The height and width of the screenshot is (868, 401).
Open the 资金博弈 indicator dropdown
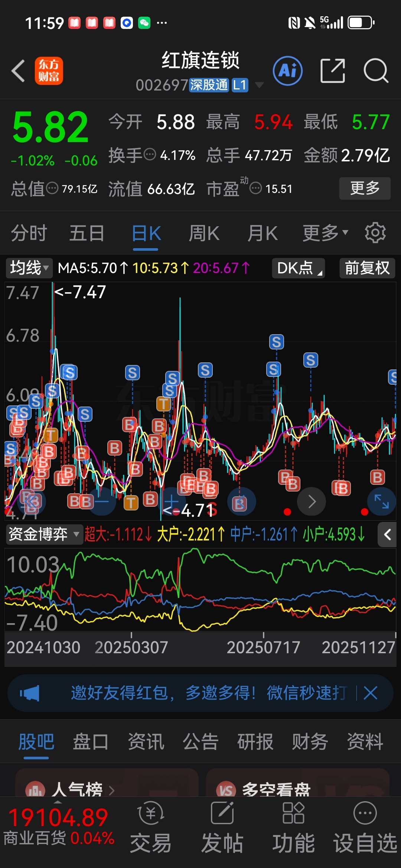point(44,535)
